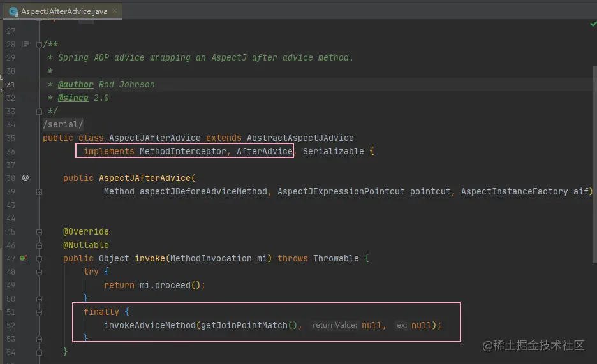The width and height of the screenshot is (597, 364).
Task: Click the aspectJBeforeAdviceMethod parameter
Action: pos(203,191)
